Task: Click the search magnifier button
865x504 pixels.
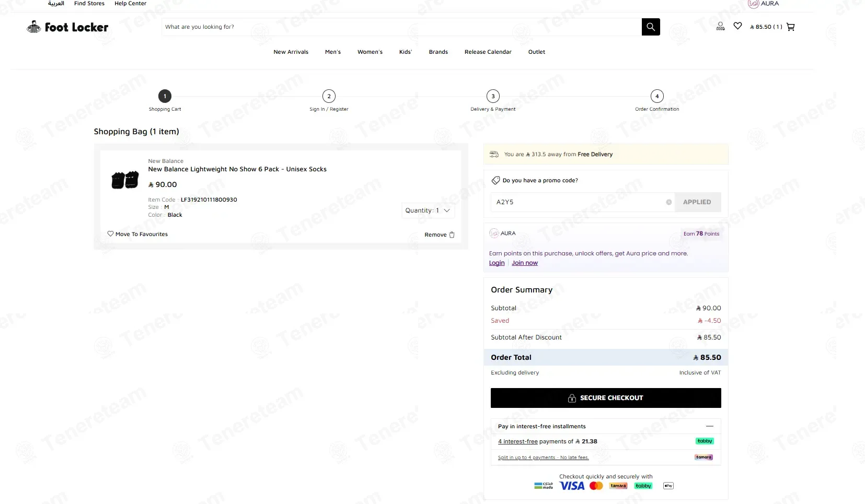Action: click(651, 27)
